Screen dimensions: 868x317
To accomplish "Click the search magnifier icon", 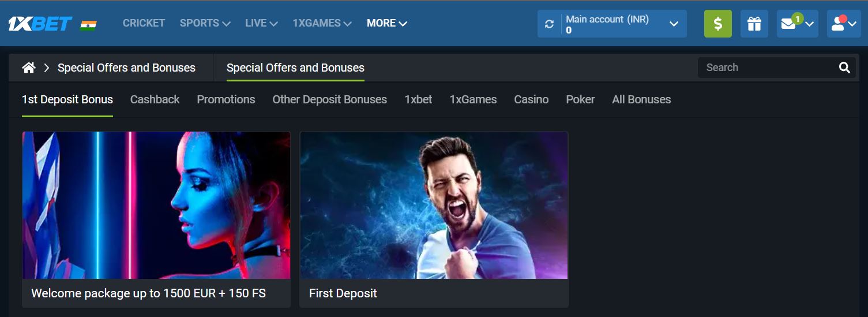I will click(x=844, y=68).
